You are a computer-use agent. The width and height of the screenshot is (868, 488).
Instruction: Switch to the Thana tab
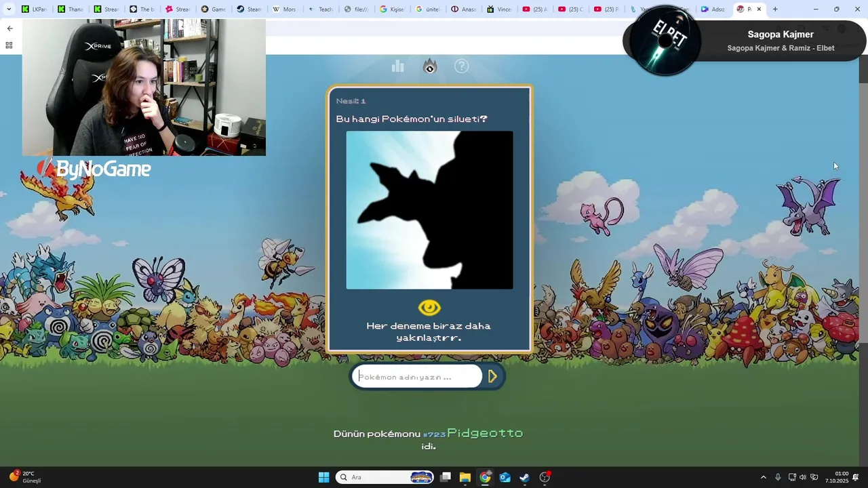[70, 9]
